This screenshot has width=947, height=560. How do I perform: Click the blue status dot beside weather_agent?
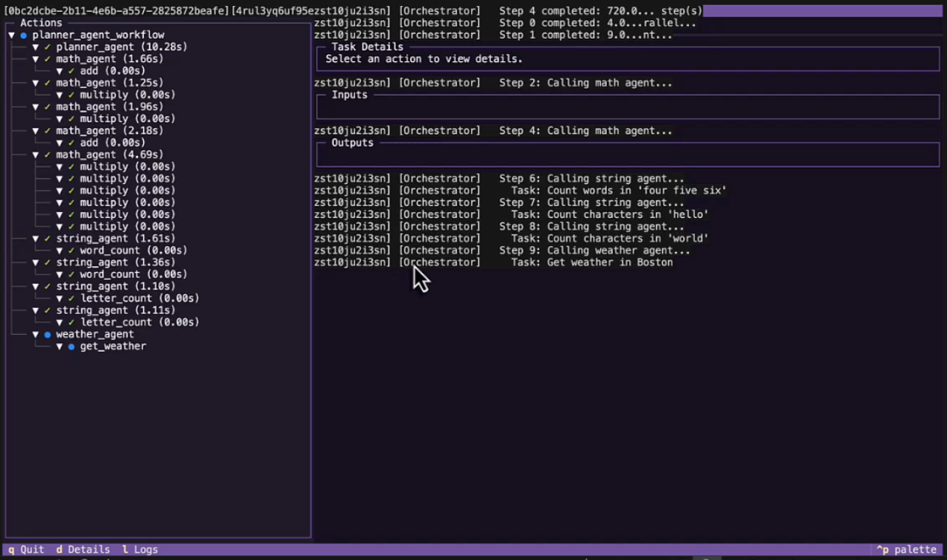(48, 335)
